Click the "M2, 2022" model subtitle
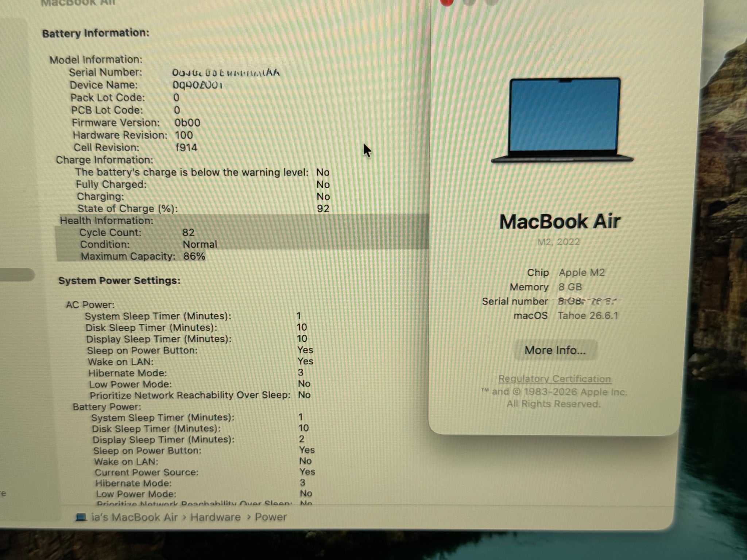Screen dimensions: 747x560 pyautogui.click(x=559, y=242)
